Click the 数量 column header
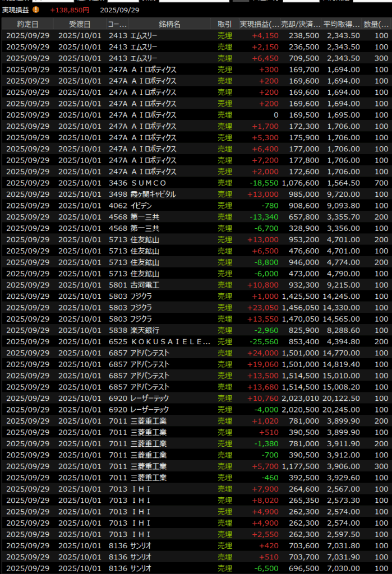The height and width of the screenshot is (574, 392). click(x=377, y=24)
